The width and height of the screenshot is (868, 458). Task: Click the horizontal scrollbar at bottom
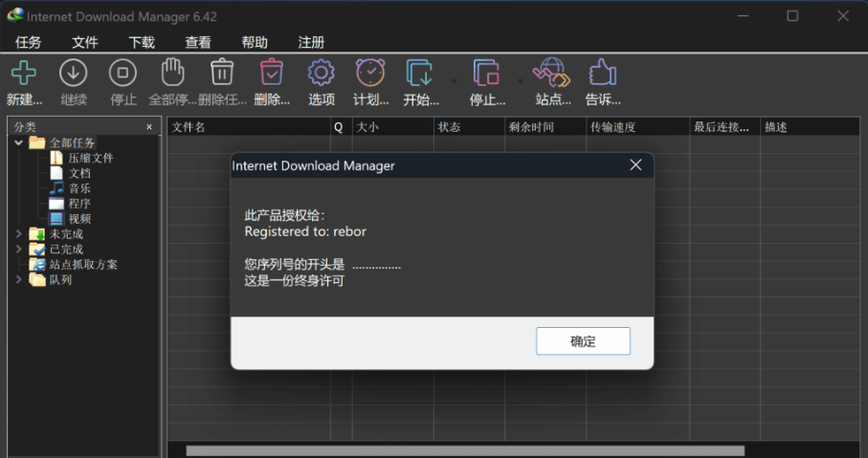[465, 450]
